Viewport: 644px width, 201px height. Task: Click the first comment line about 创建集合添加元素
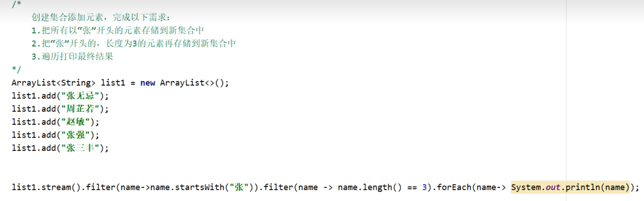pos(101,17)
